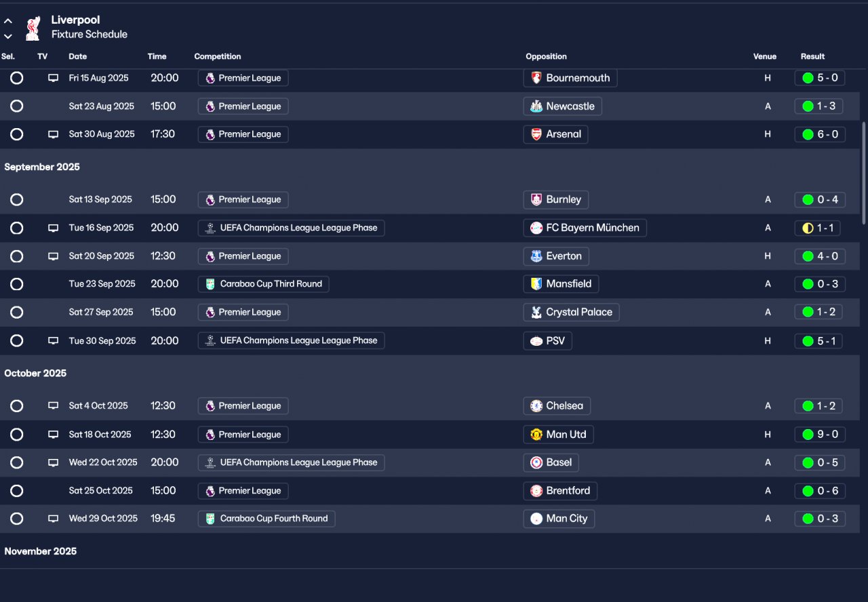Viewport: 868px width, 602px height.
Task: Select the Newcastle fixture radio button
Action: pyautogui.click(x=17, y=106)
